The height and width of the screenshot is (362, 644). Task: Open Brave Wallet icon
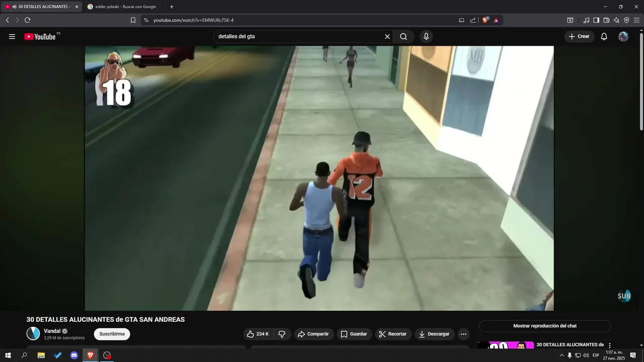(606, 20)
